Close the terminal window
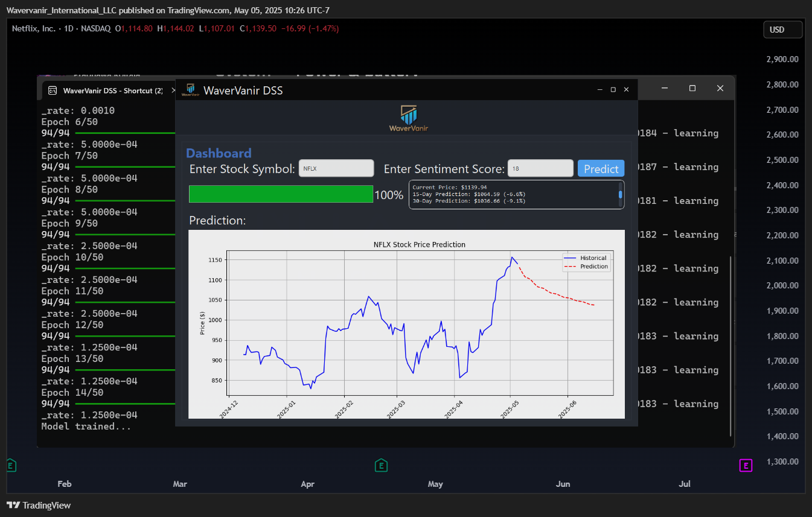Image resolution: width=812 pixels, height=517 pixels. click(720, 88)
